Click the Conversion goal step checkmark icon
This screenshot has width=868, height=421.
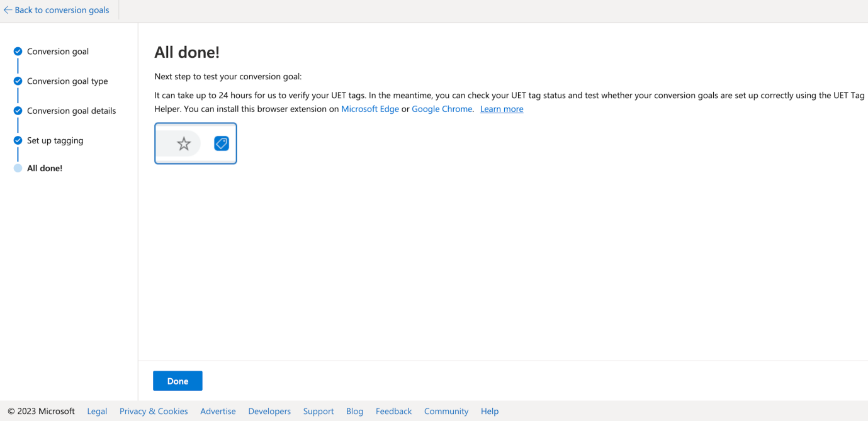click(x=18, y=52)
